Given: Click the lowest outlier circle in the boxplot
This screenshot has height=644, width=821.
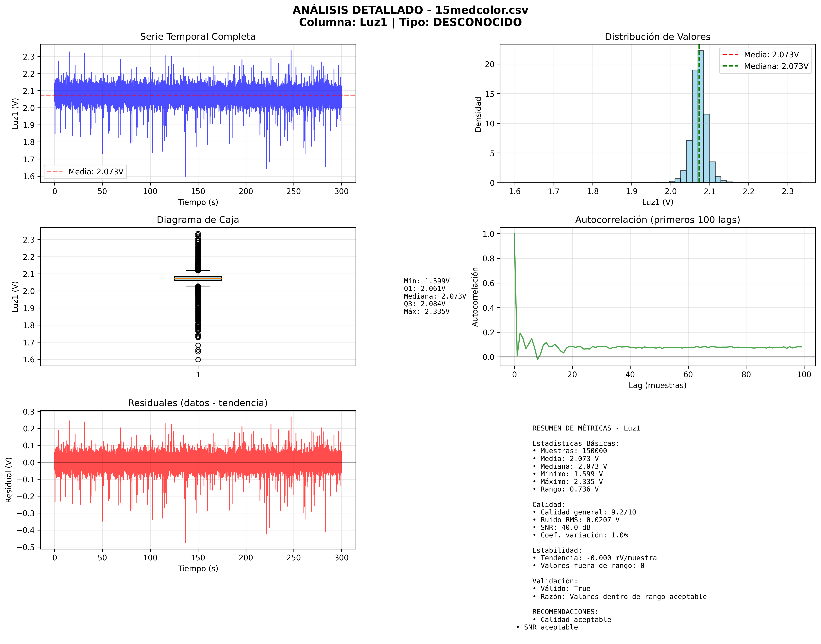Looking at the screenshot, I should point(198,360).
